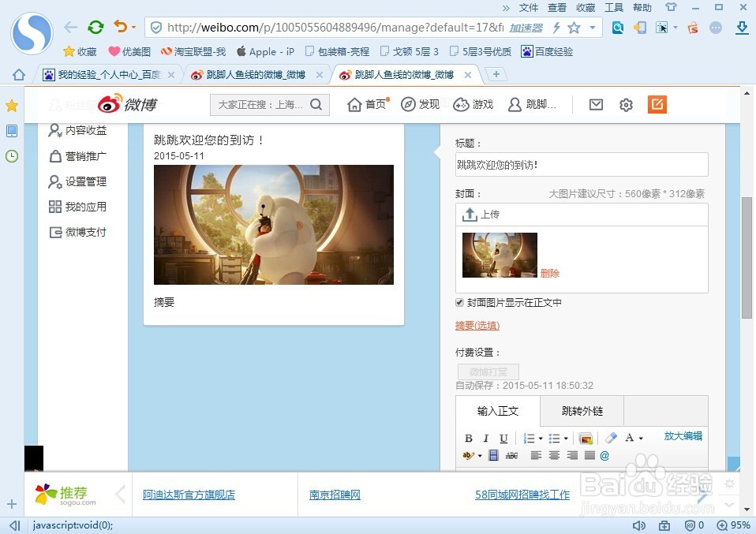Open a new browser tab
756x534 pixels.
(496, 74)
